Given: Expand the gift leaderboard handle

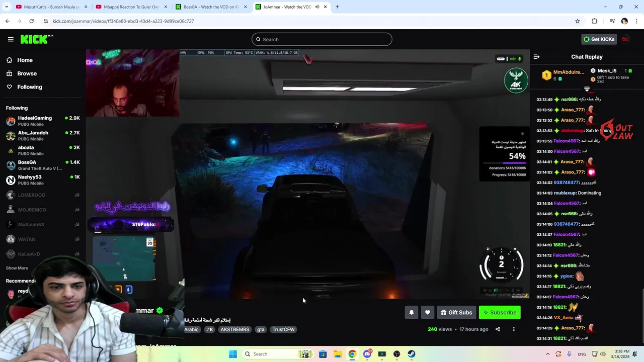Looking at the screenshot, I should tap(587, 89).
